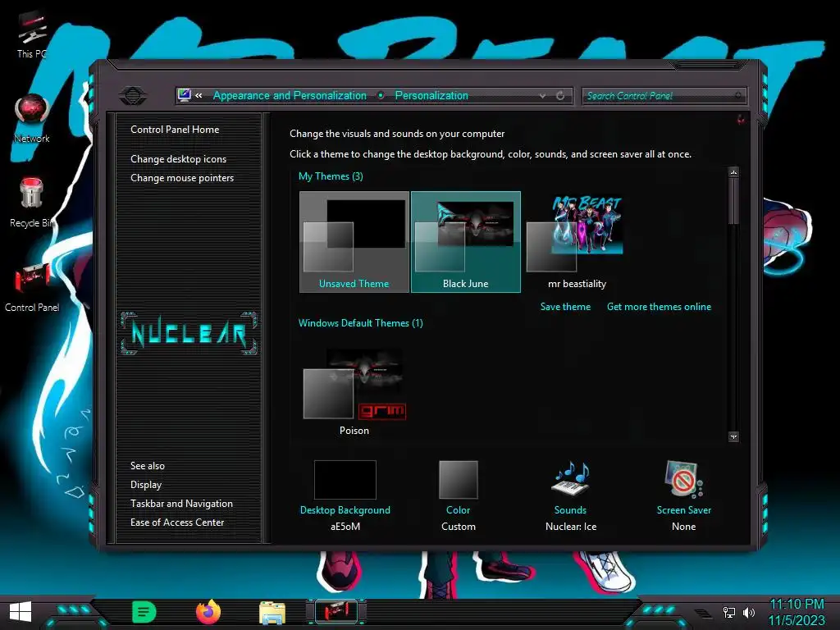This screenshot has width=840, height=630.
Task: Click the Windows Default Themes (1) heading
Action: 361,323
